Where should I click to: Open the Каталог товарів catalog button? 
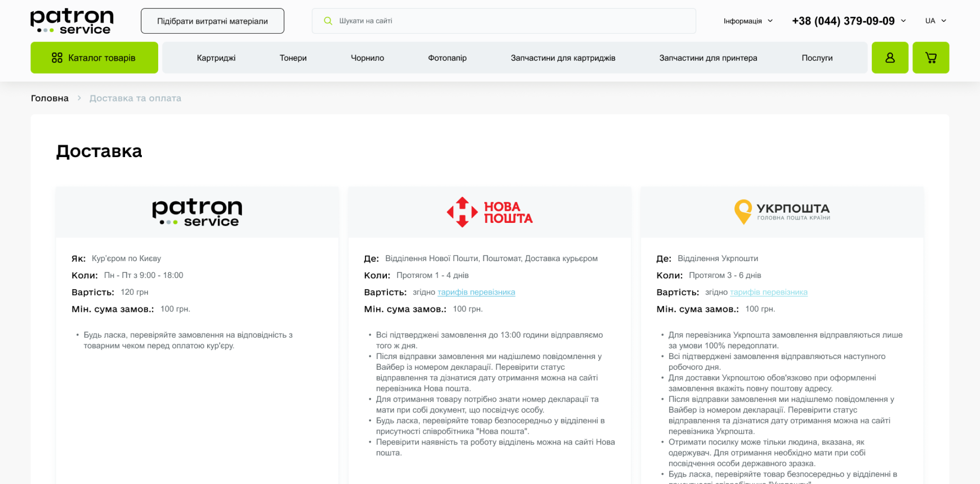[94, 58]
